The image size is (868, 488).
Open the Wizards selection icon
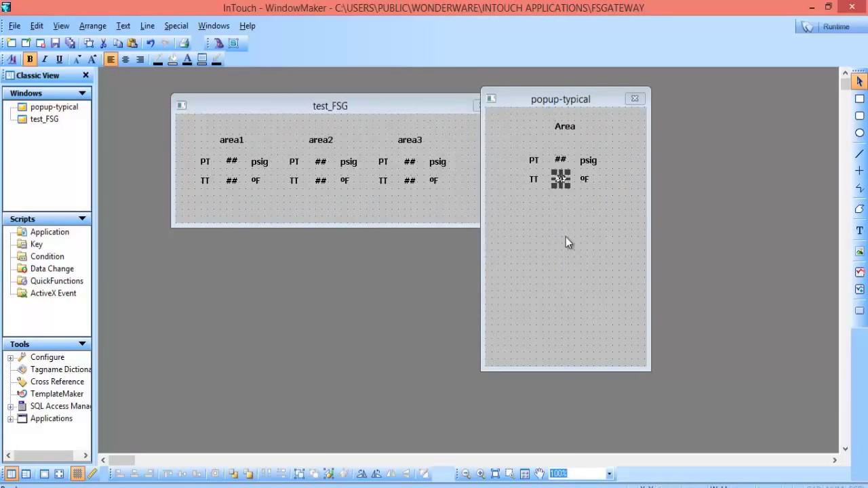click(218, 43)
